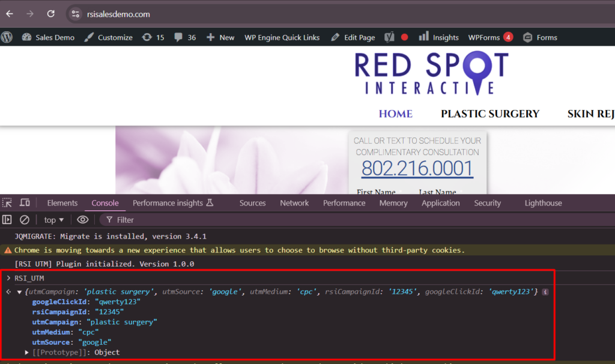Open WP Engine Quick Links
The image size is (615, 364).
(282, 37)
